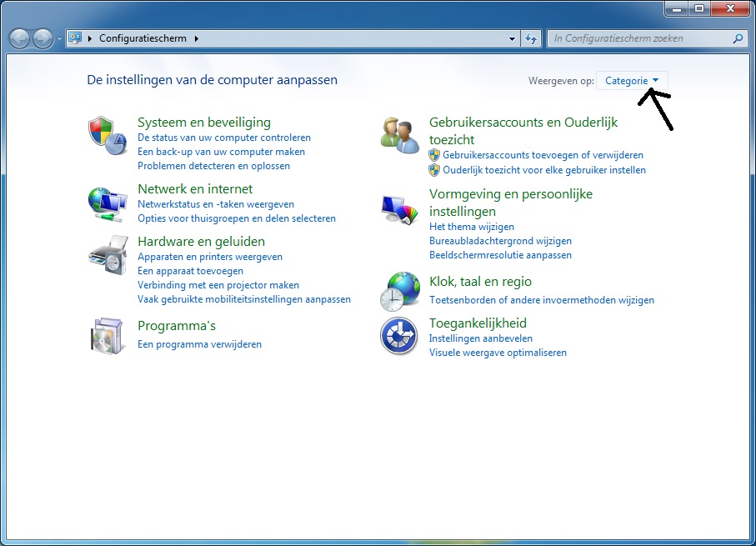Click Het thema wijzigen
This screenshot has width=756, height=546.
pyautogui.click(x=472, y=227)
